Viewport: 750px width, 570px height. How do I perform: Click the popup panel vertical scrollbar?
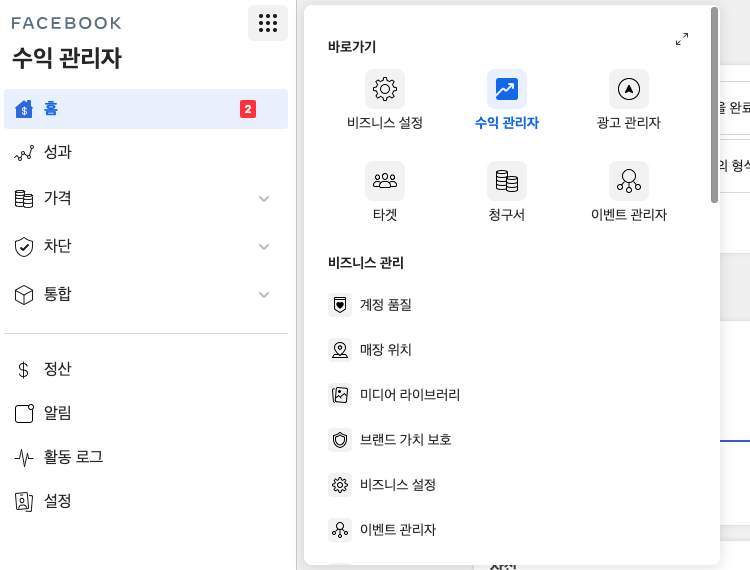[715, 105]
